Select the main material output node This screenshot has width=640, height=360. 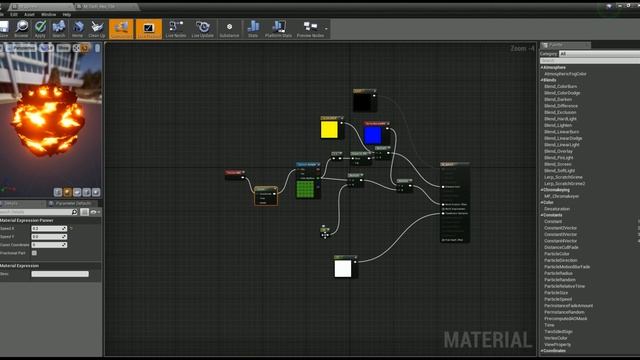455,202
